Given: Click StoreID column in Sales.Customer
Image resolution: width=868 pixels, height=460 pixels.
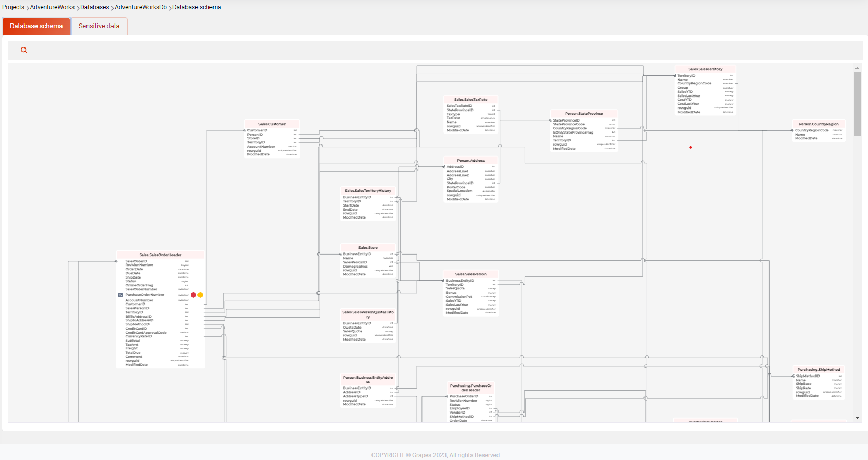Looking at the screenshot, I should pyautogui.click(x=253, y=138).
